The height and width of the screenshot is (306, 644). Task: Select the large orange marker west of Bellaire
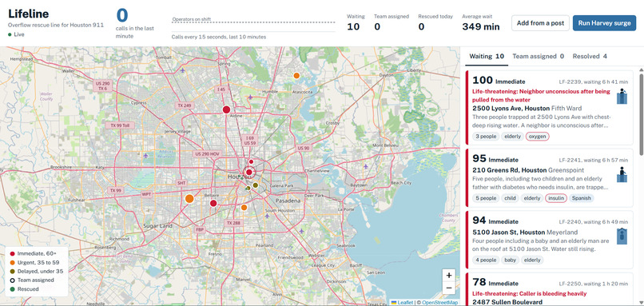coord(189,199)
